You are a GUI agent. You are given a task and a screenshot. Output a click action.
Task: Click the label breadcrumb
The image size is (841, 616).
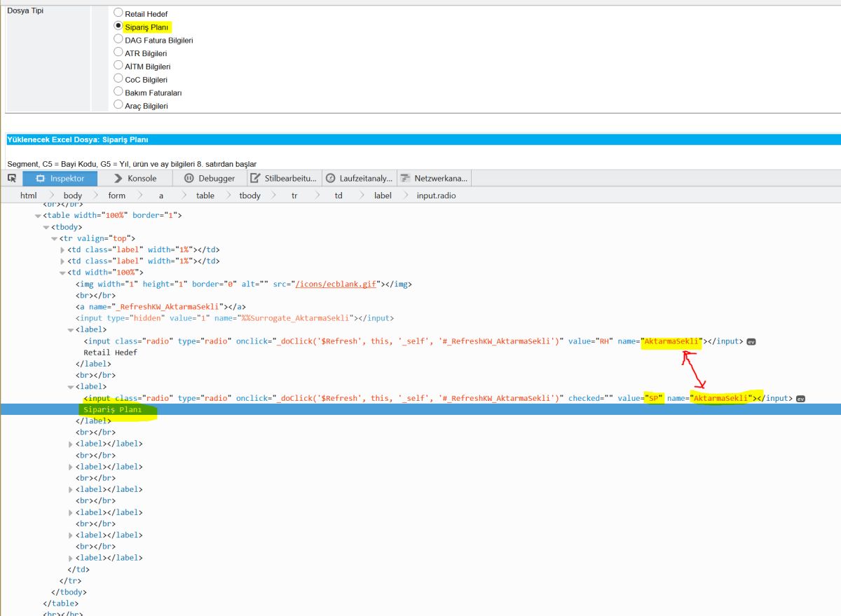pos(383,196)
